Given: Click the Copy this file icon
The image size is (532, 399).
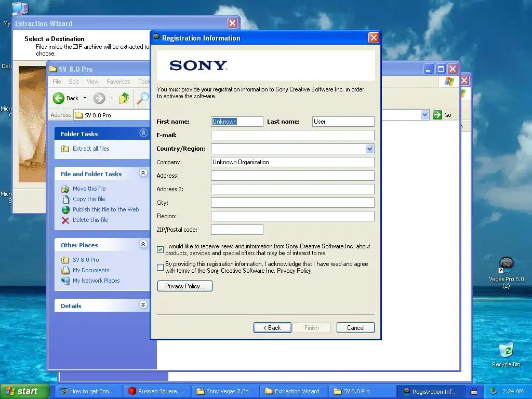Looking at the screenshot, I should point(65,199).
